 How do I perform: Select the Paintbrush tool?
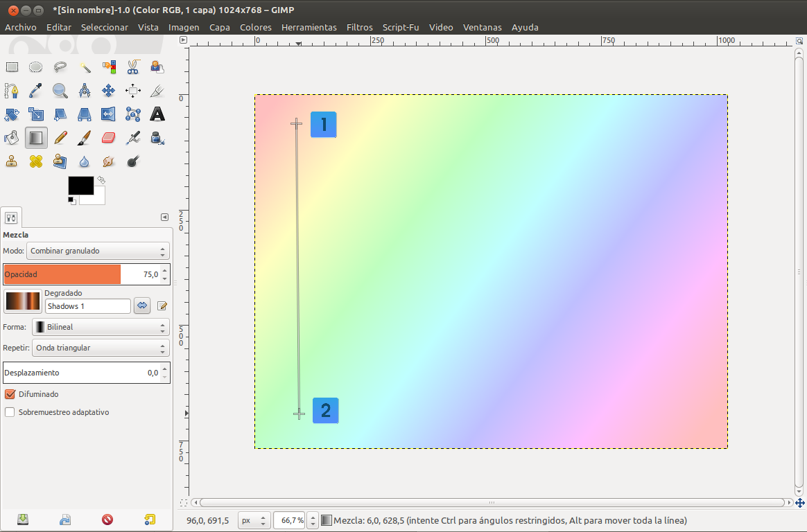click(84, 138)
